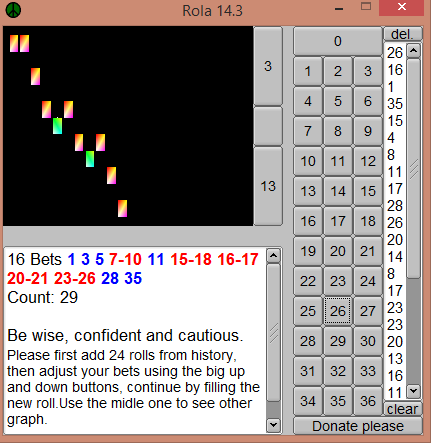Click bets text box scroll down arrow

tap(274, 425)
